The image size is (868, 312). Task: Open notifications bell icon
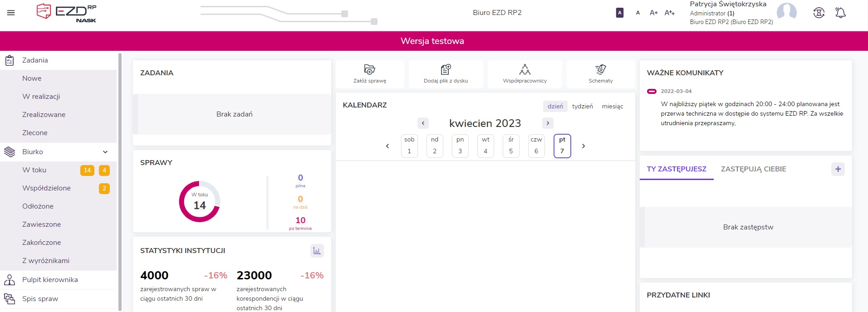pos(840,13)
